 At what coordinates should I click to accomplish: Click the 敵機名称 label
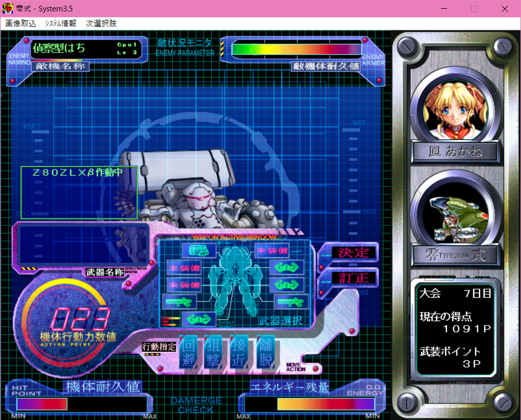click(60, 67)
